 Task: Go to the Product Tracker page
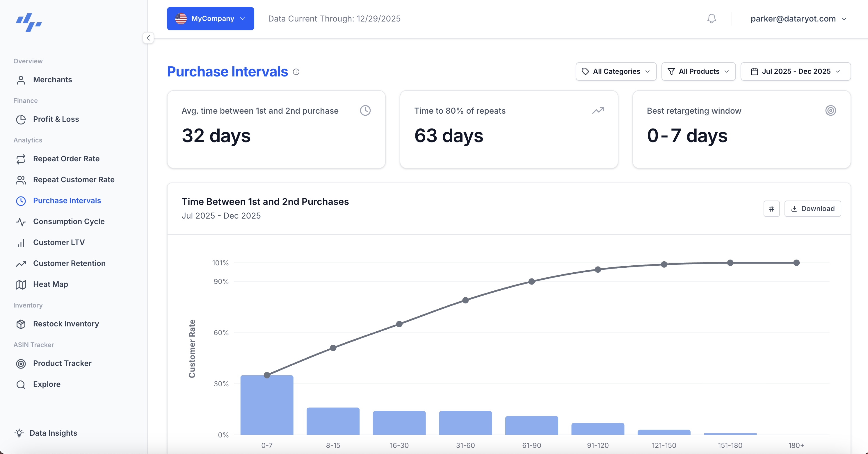click(62, 364)
